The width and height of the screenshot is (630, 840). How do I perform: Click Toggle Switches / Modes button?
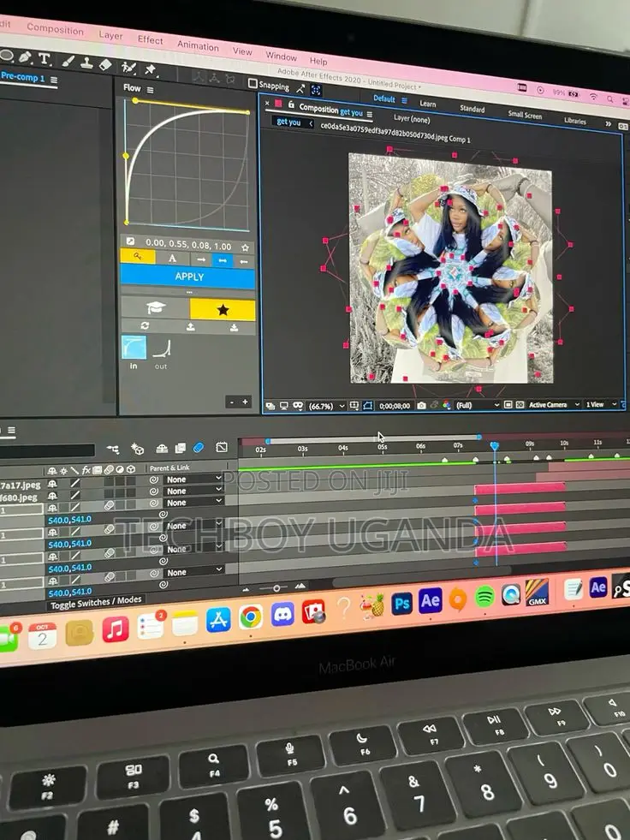click(x=96, y=603)
